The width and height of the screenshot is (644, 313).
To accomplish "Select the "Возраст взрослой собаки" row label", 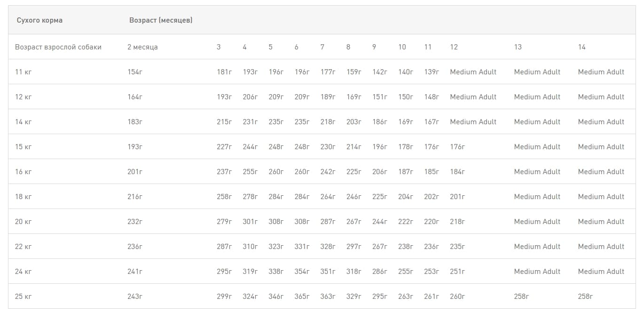I will [58, 47].
